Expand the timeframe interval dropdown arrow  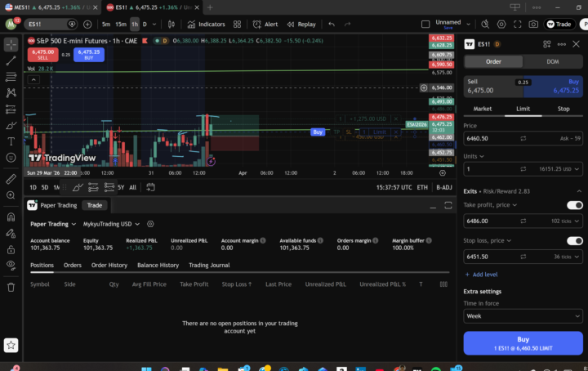point(154,25)
